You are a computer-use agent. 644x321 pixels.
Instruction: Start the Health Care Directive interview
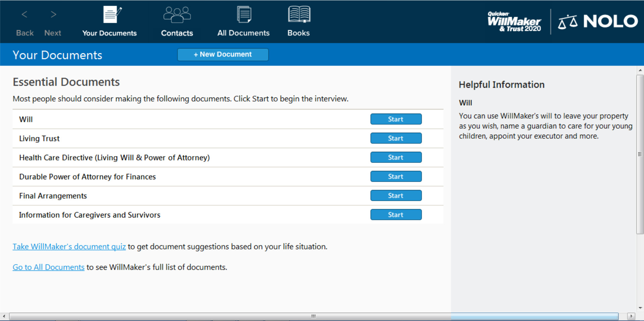tap(396, 157)
